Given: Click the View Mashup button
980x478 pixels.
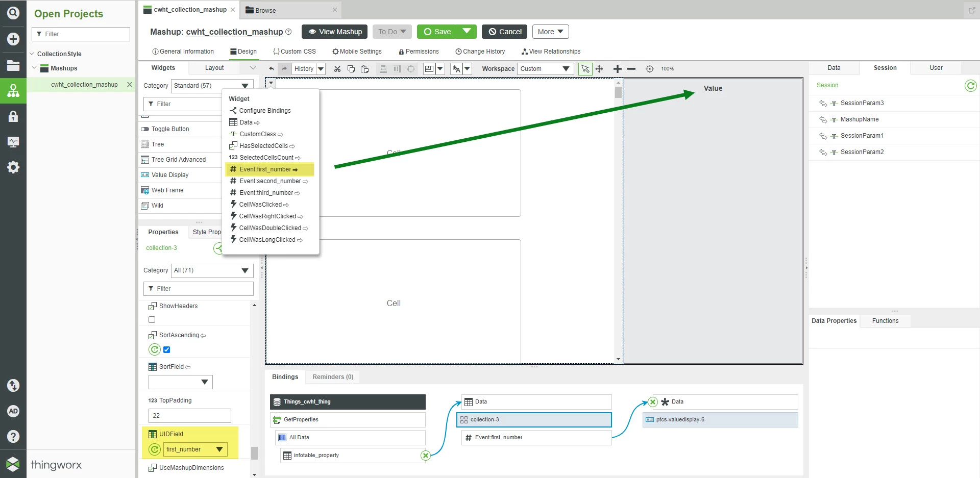Looking at the screenshot, I should pyautogui.click(x=335, y=32).
